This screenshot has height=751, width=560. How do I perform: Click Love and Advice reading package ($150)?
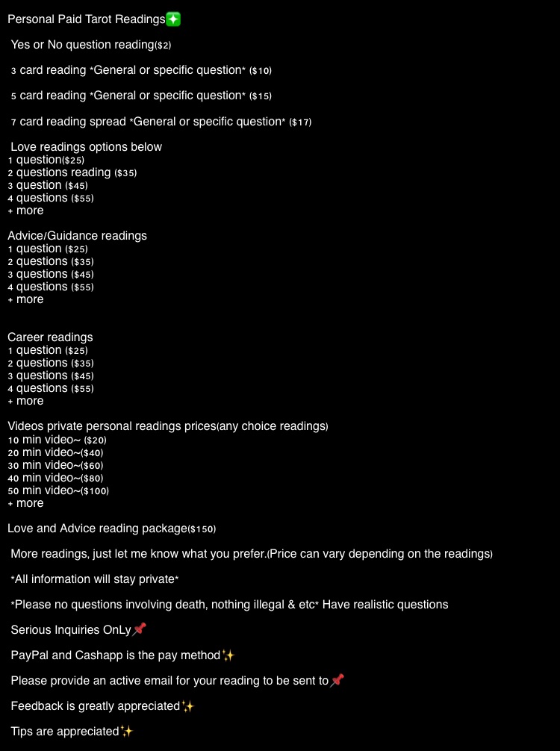click(x=111, y=529)
